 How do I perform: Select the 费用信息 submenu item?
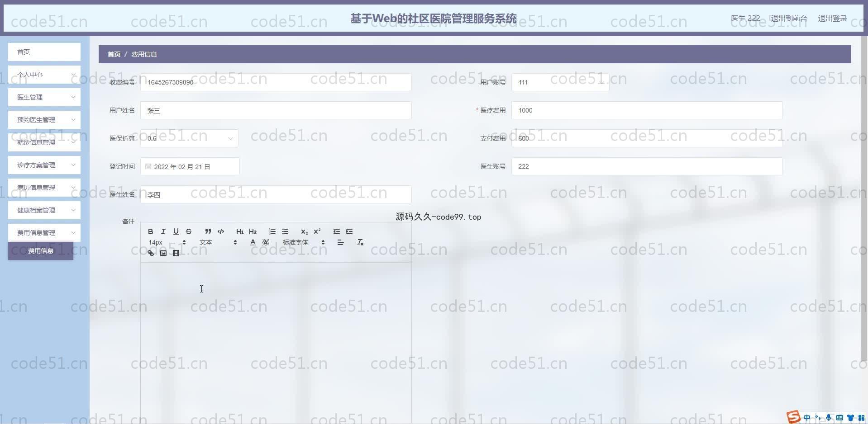click(41, 251)
